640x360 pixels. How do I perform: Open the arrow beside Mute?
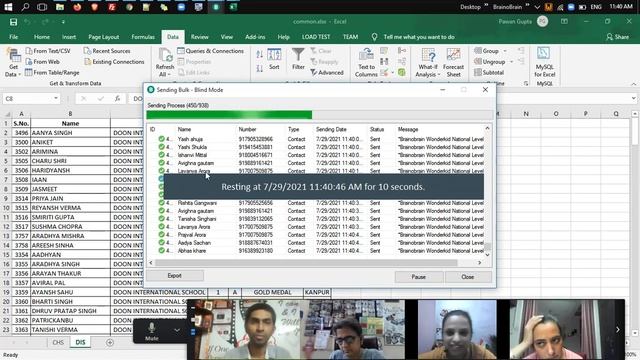pos(177,330)
